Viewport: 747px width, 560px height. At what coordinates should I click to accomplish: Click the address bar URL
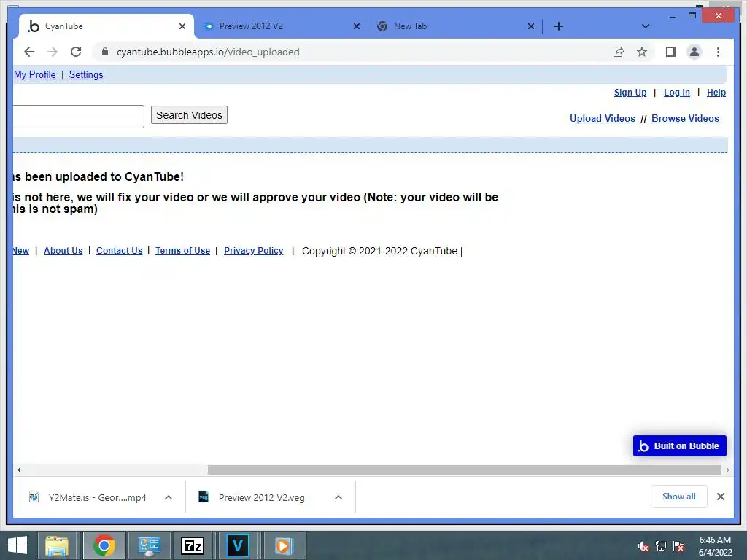208,52
